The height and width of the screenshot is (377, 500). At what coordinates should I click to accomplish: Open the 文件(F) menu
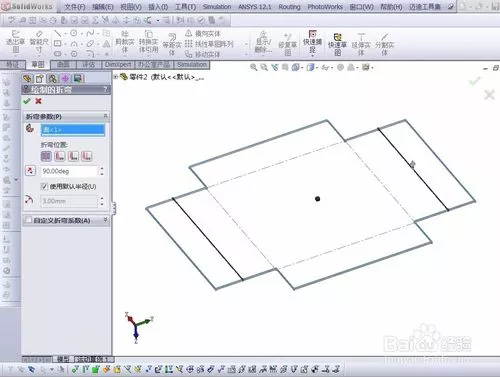[75, 7]
